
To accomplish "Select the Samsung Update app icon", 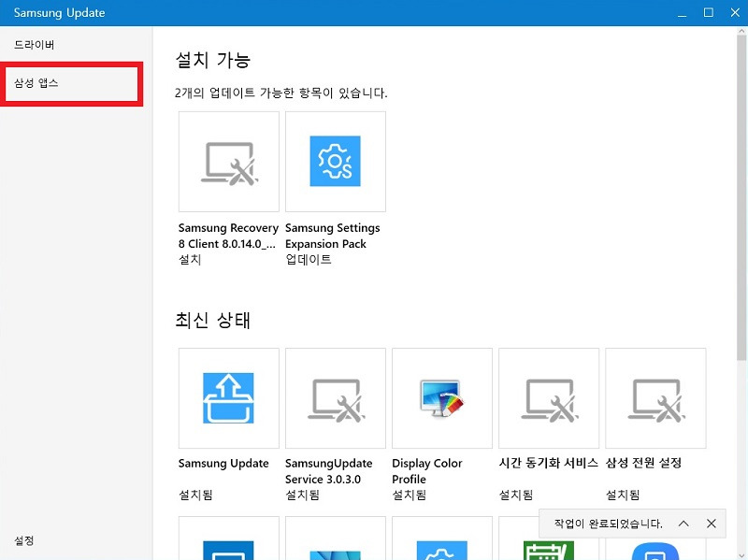I will [229, 398].
